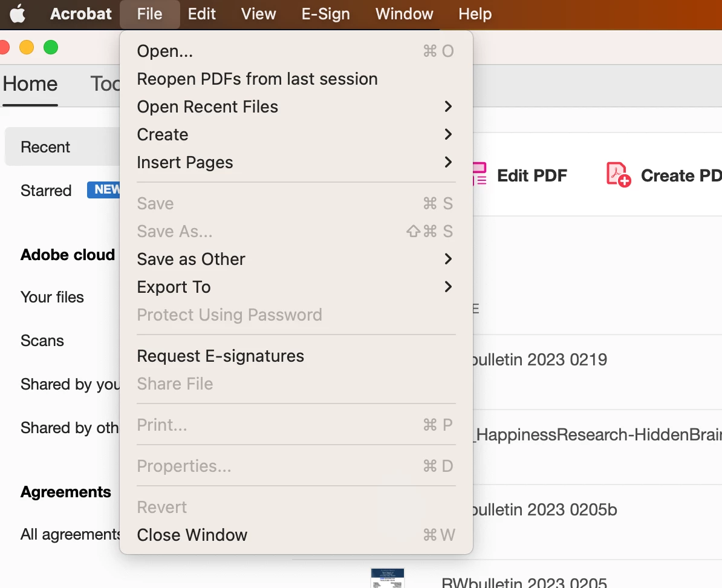This screenshot has width=722, height=588.
Task: Open the Acrobat application menu
Action: (x=80, y=14)
